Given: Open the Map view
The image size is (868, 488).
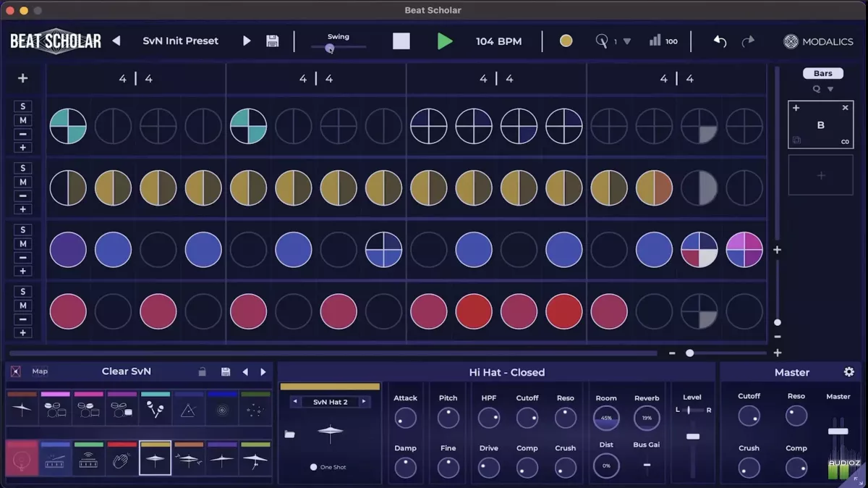Looking at the screenshot, I should click(40, 371).
